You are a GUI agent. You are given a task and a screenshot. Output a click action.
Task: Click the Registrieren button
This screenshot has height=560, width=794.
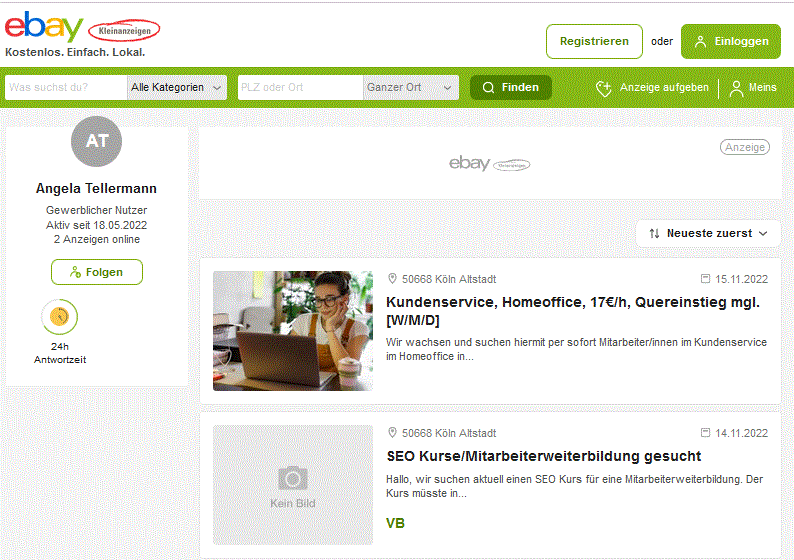[x=594, y=42]
